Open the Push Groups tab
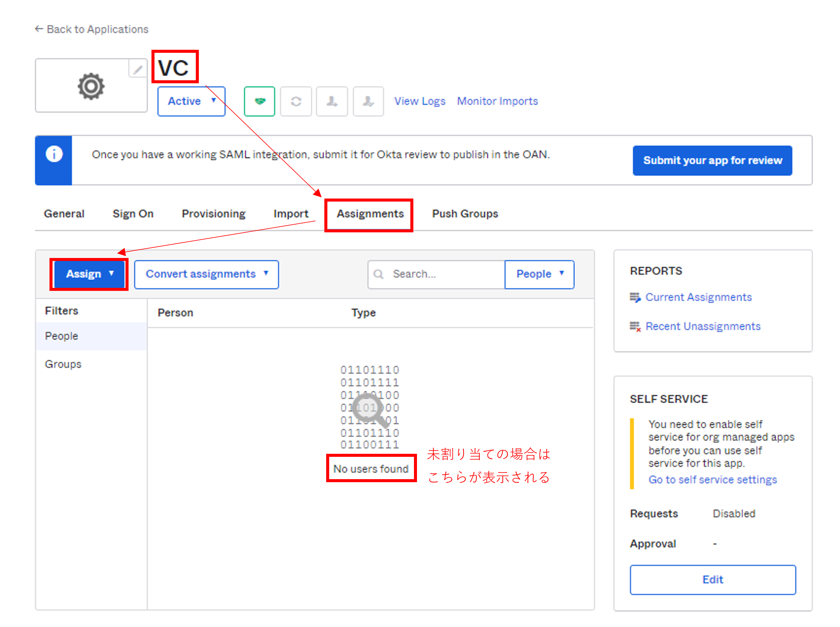This screenshot has width=840, height=627. [x=465, y=214]
